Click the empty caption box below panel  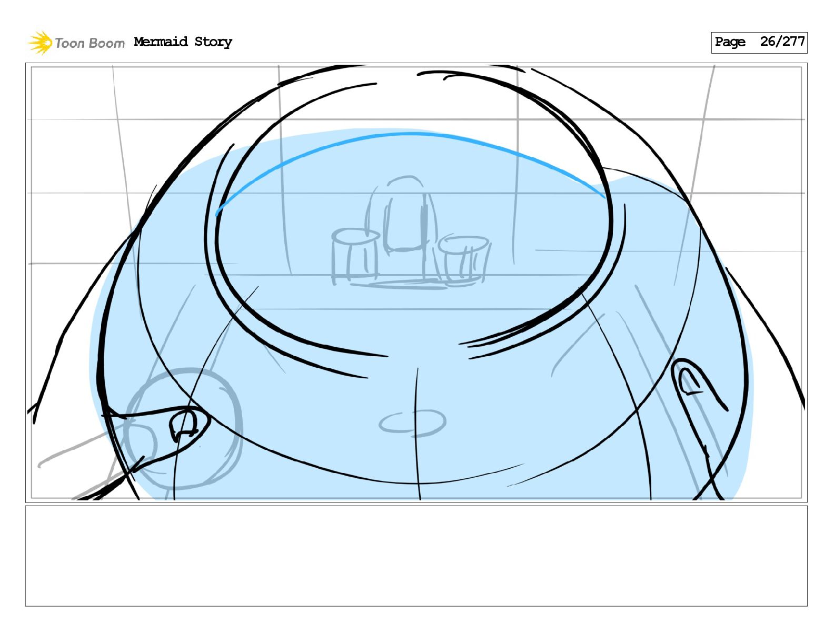click(x=416, y=556)
